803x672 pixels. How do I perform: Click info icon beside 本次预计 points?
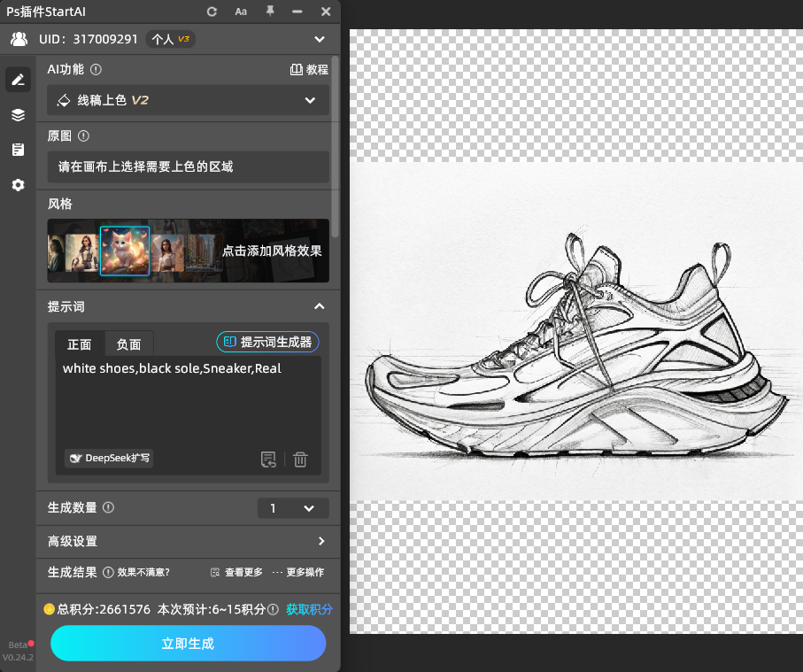pos(274,609)
